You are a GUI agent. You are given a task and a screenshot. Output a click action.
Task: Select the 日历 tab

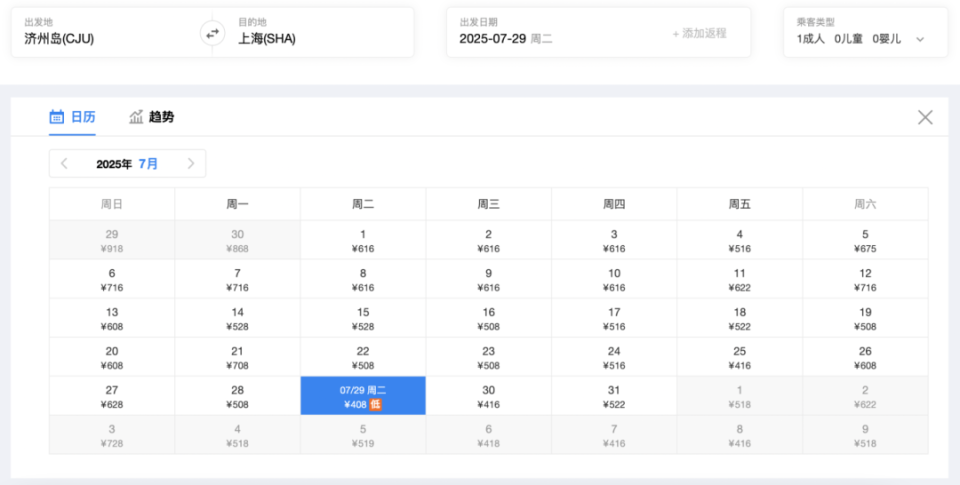pyautogui.click(x=72, y=117)
